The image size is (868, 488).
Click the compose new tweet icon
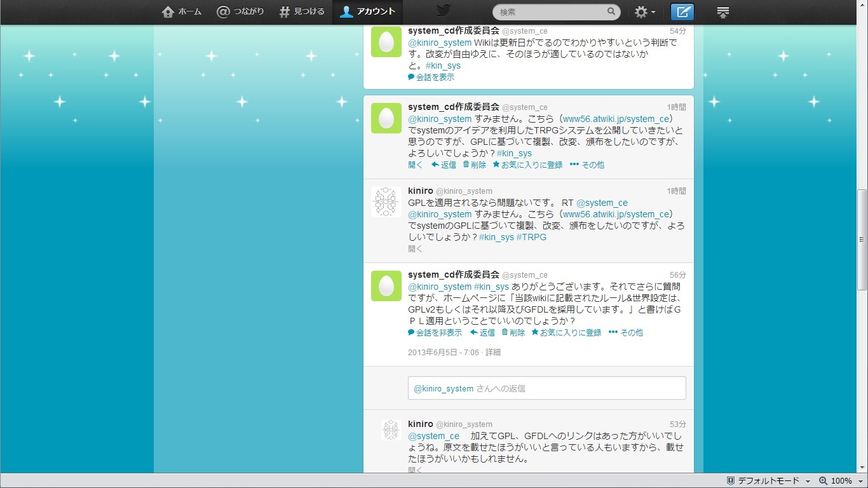pyautogui.click(x=682, y=12)
